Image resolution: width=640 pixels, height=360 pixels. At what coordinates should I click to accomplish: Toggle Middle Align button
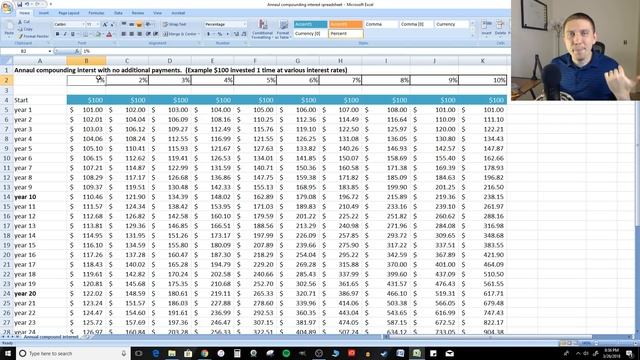(x=131, y=24)
